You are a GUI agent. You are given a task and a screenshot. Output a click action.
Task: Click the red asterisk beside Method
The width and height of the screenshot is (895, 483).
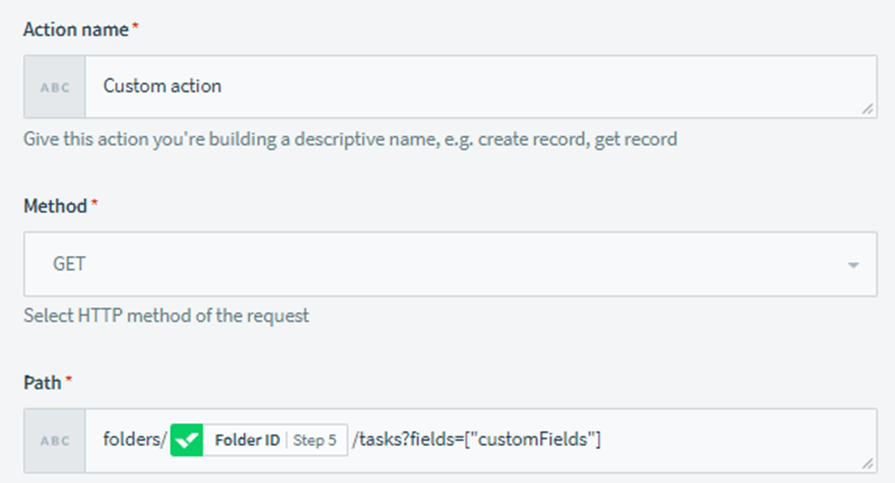tap(95, 204)
